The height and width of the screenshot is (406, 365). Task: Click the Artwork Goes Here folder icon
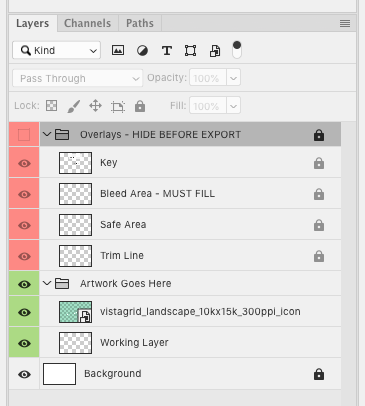[62, 284]
